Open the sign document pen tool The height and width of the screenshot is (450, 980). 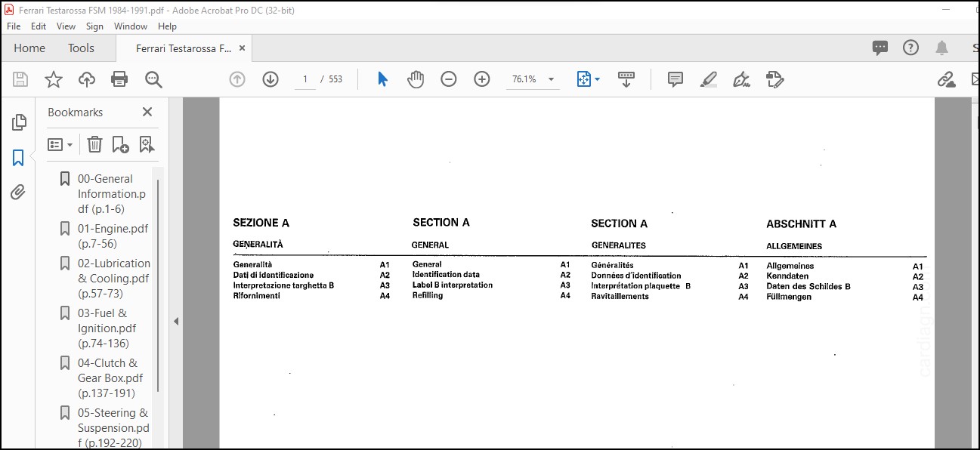pos(742,79)
